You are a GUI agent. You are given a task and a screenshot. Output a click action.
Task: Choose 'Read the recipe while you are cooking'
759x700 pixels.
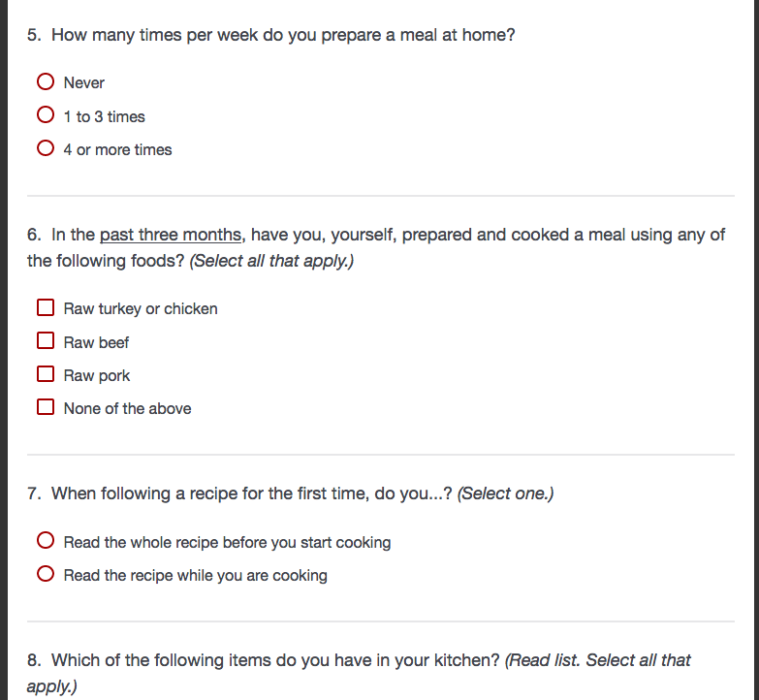click(x=46, y=574)
